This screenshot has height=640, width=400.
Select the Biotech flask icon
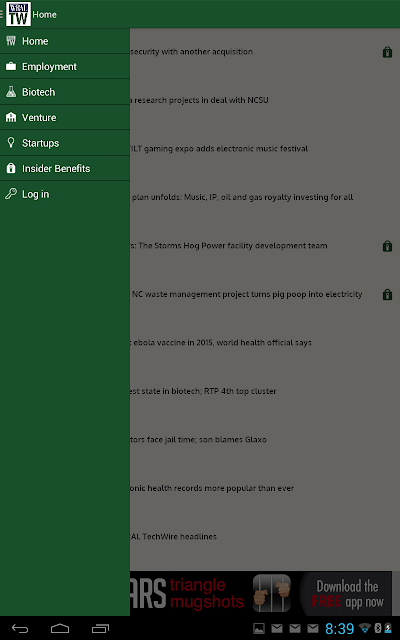tap(11, 91)
